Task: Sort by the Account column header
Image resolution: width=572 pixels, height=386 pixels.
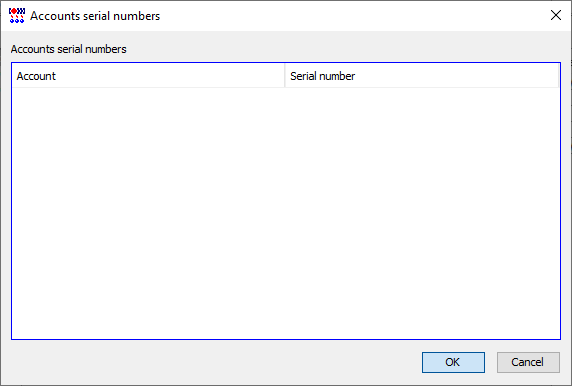Action: pyautogui.click(x=148, y=76)
